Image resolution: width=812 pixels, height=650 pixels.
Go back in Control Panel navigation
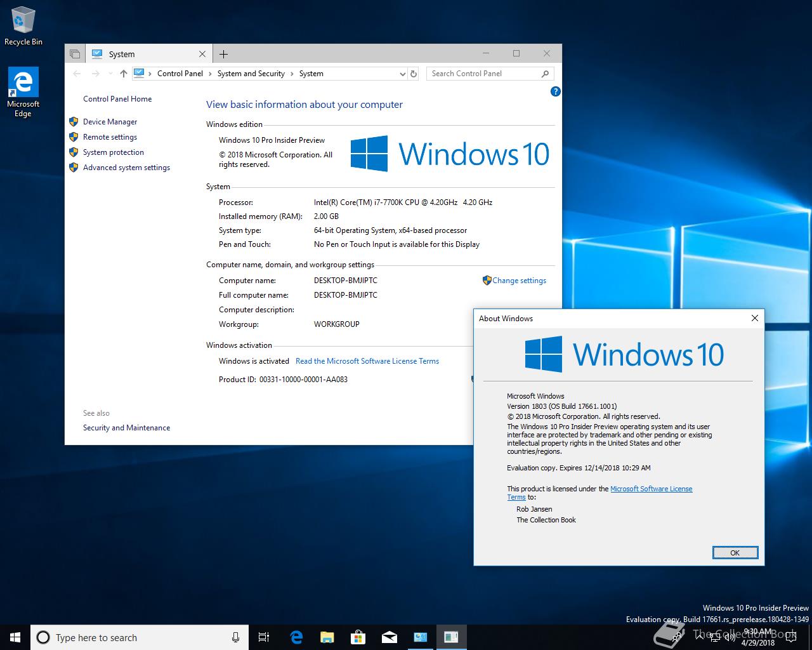pos(77,74)
